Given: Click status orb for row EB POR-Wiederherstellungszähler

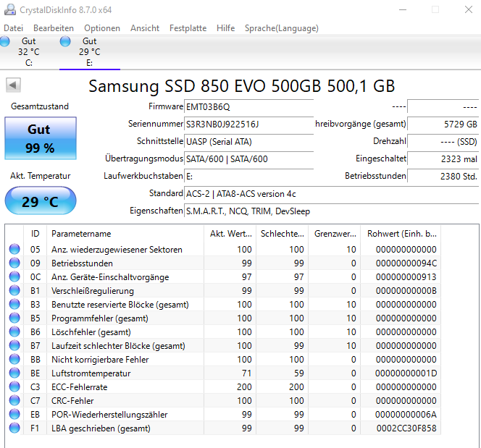Looking at the screenshot, I should click(x=14, y=414).
